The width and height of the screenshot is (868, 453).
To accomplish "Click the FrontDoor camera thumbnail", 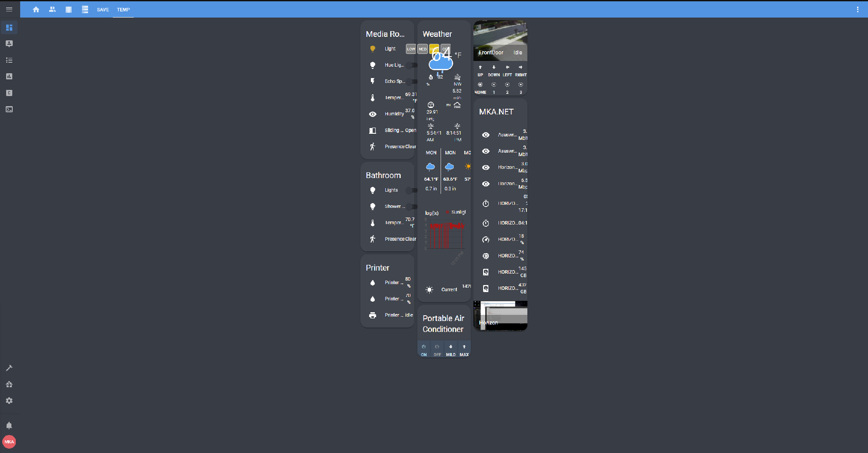I will 500,39.
